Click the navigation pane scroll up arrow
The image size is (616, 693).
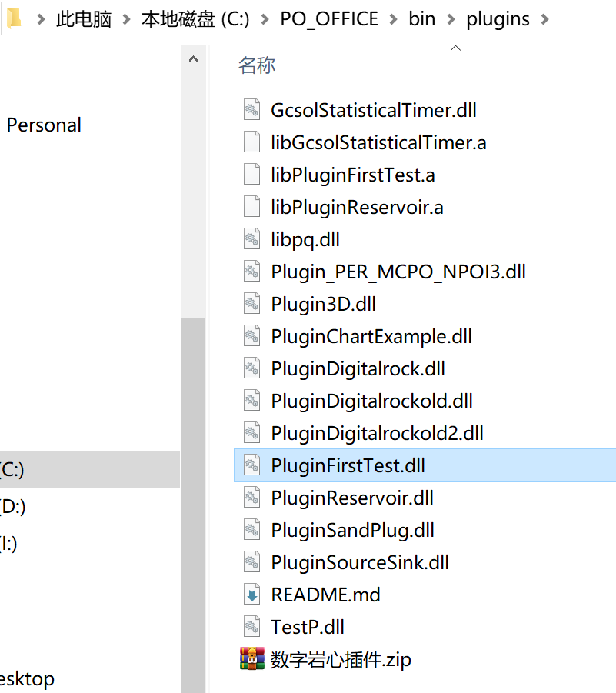[193, 59]
